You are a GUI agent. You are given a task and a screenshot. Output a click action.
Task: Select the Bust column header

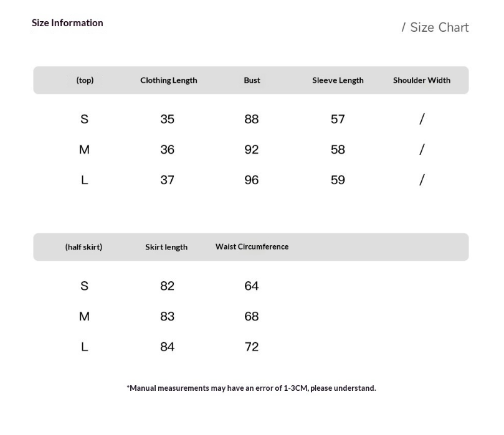coord(252,80)
